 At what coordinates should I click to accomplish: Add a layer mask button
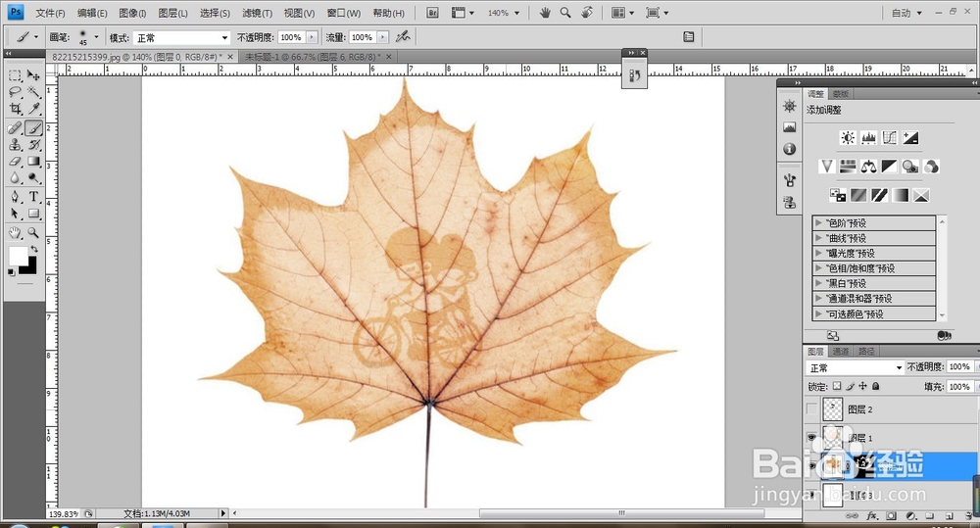(891, 516)
